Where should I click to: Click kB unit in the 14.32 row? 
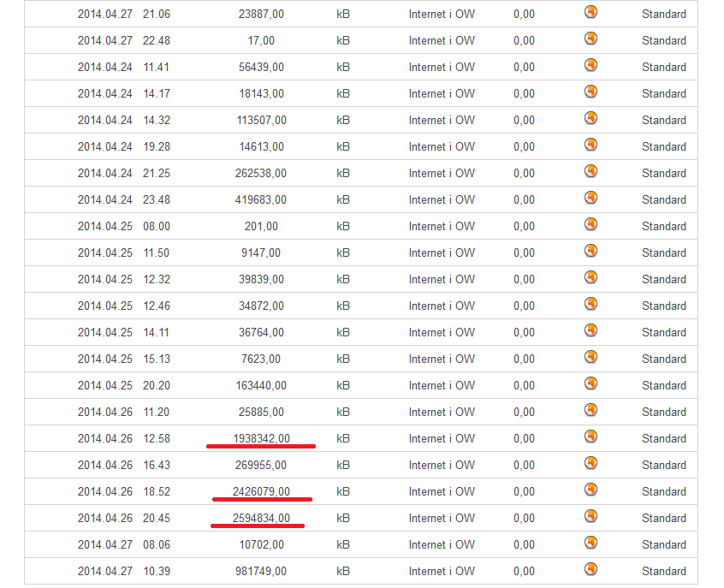coord(343,121)
